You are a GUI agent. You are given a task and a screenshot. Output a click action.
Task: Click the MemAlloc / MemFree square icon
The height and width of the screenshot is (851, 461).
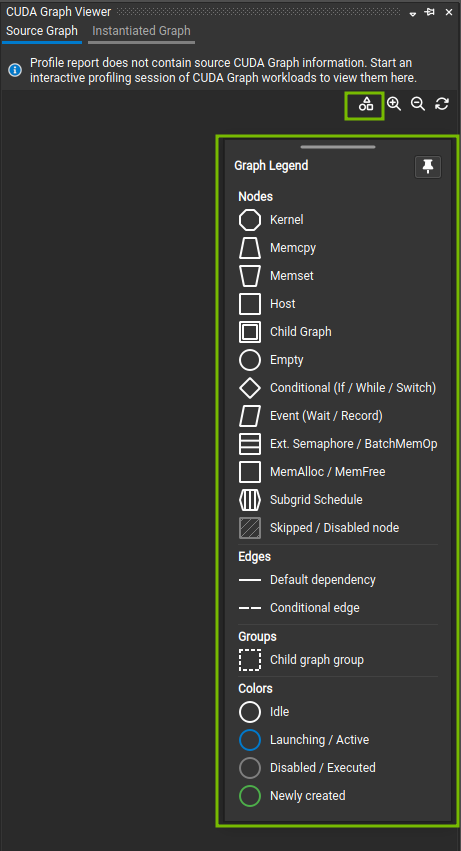250,472
